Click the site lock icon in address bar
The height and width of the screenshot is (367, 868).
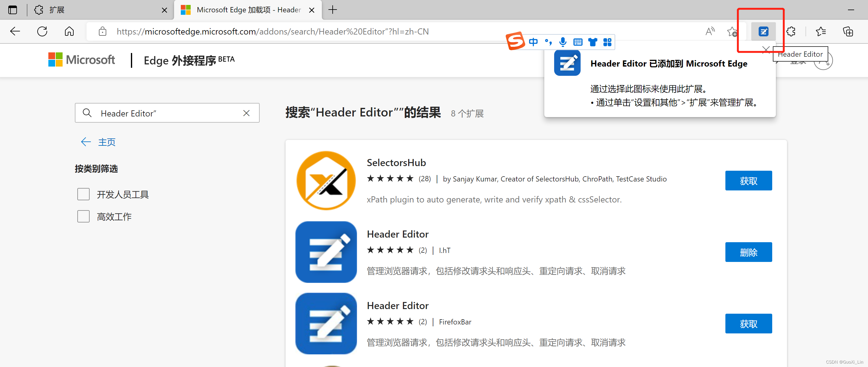pos(103,32)
